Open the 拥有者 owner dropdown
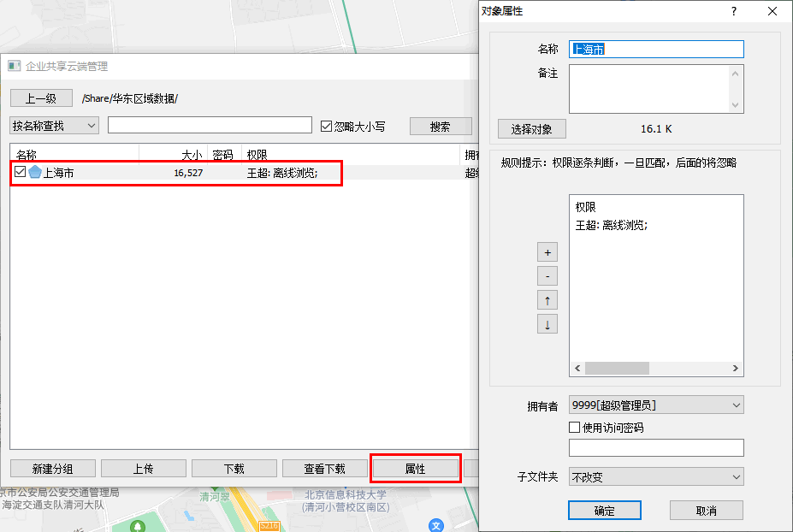Screen dimensions: 793x532 pyautogui.click(x=656, y=405)
